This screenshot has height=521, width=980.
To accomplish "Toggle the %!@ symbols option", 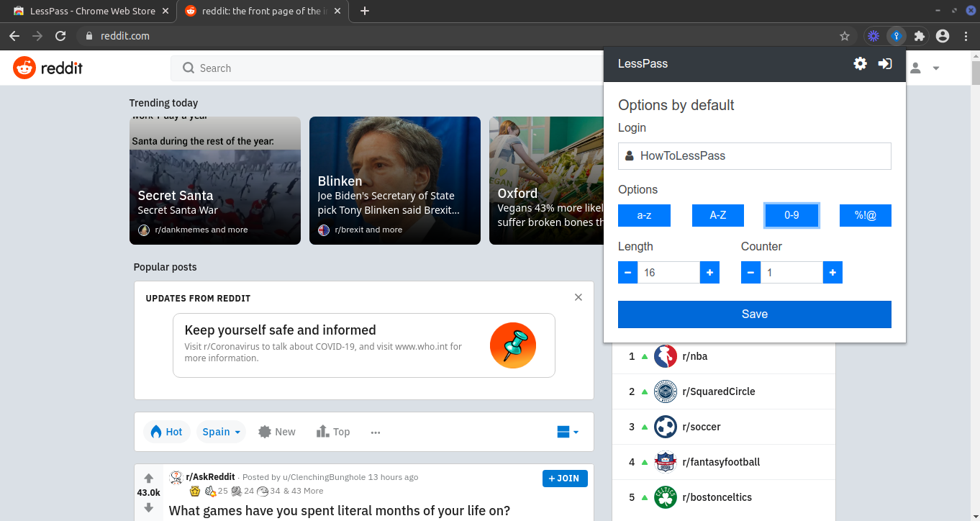I will [x=865, y=215].
